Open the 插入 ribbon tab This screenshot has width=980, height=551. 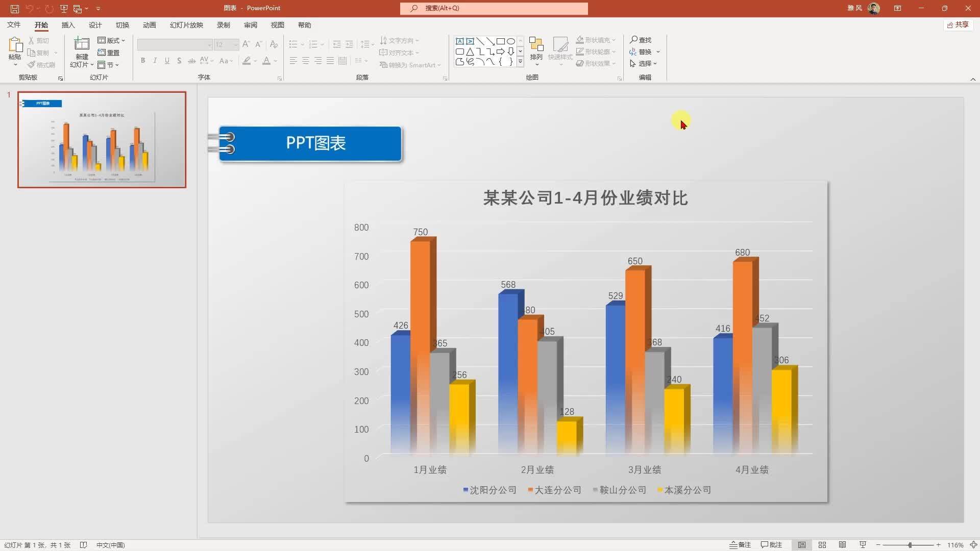point(68,25)
